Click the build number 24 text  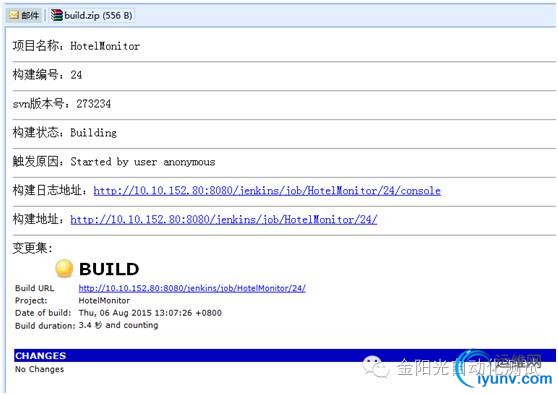(x=76, y=75)
